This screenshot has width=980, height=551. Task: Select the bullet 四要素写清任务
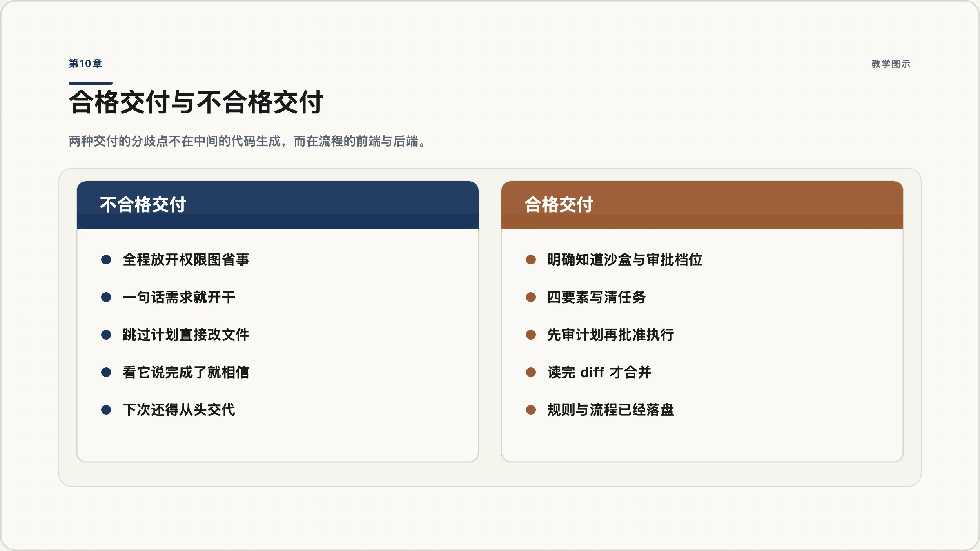tap(596, 297)
